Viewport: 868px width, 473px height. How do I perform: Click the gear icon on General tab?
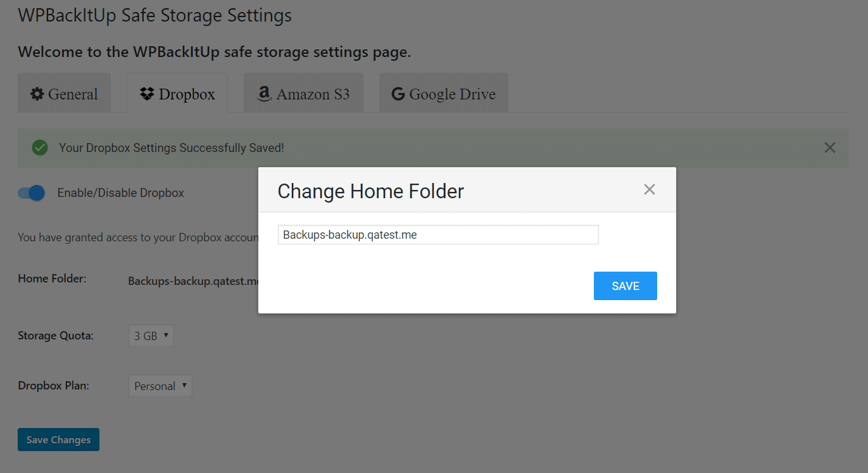click(37, 94)
